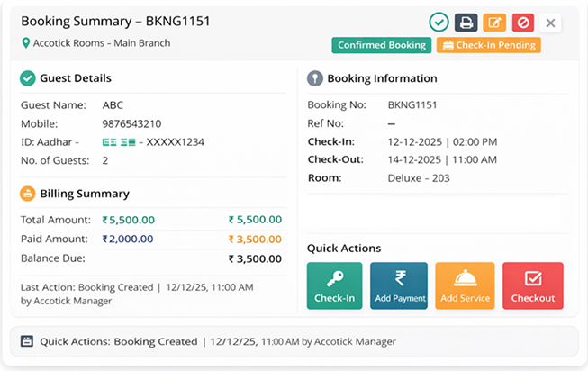Screen dimensions: 588x371
Task: Open the orange edit booking icon
Action: click(493, 23)
